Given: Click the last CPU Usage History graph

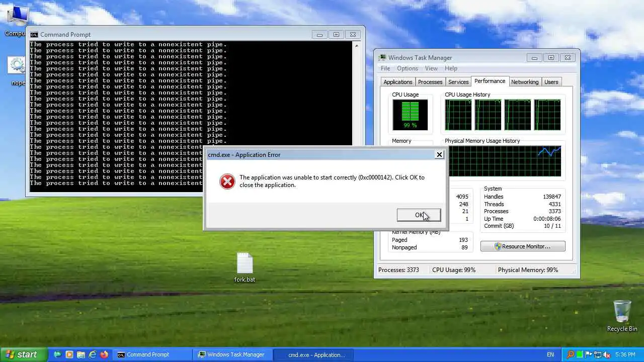Looking at the screenshot, I should (547, 115).
